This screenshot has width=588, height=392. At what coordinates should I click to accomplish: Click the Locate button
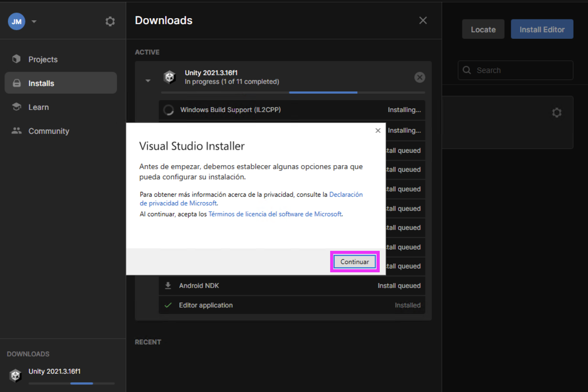click(483, 29)
